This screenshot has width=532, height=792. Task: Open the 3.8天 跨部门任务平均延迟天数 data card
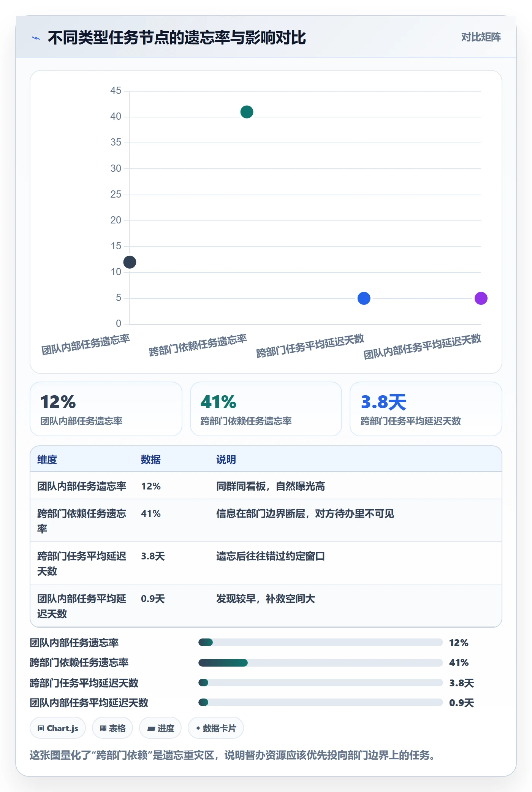426,409
